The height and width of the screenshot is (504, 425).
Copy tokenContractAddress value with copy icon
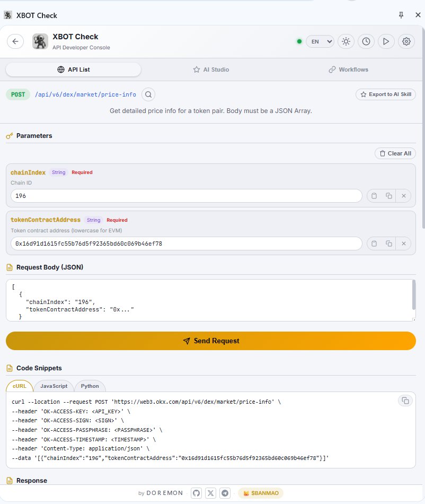(x=389, y=244)
